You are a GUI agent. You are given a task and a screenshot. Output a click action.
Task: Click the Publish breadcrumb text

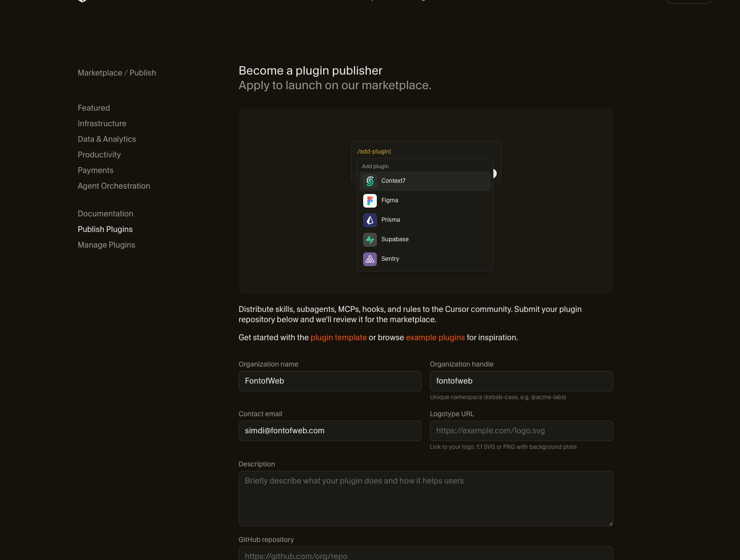pyautogui.click(x=143, y=73)
